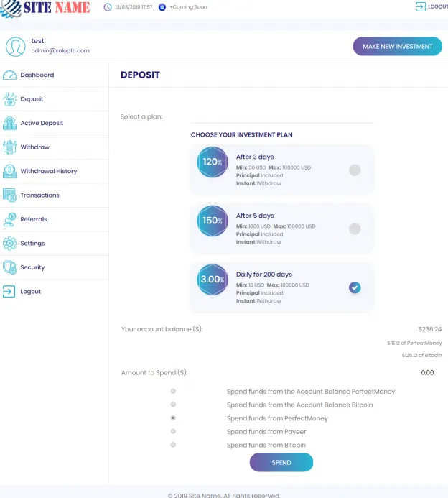The height and width of the screenshot is (498, 448).
Task: Click the LOGOUT link in header
Action: point(438,6)
